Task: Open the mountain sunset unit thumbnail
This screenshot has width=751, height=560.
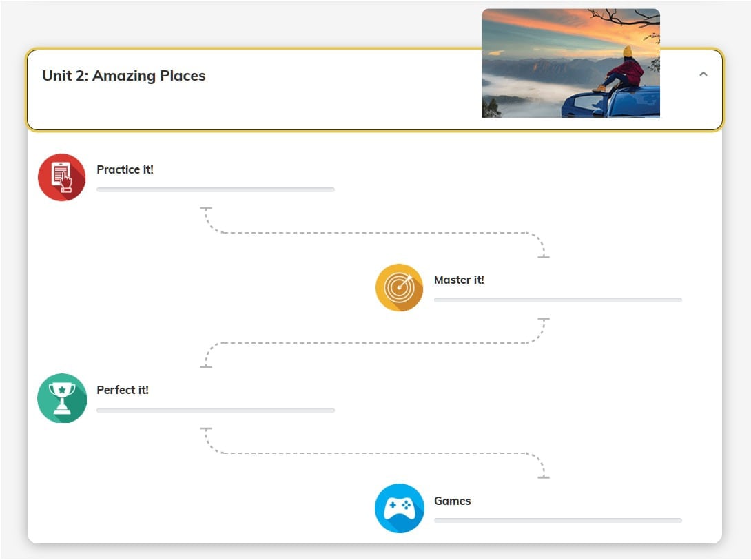Action: (x=570, y=63)
